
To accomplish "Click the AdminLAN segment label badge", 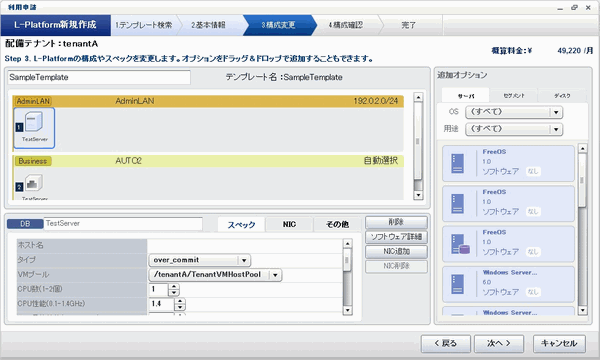I will tap(33, 101).
